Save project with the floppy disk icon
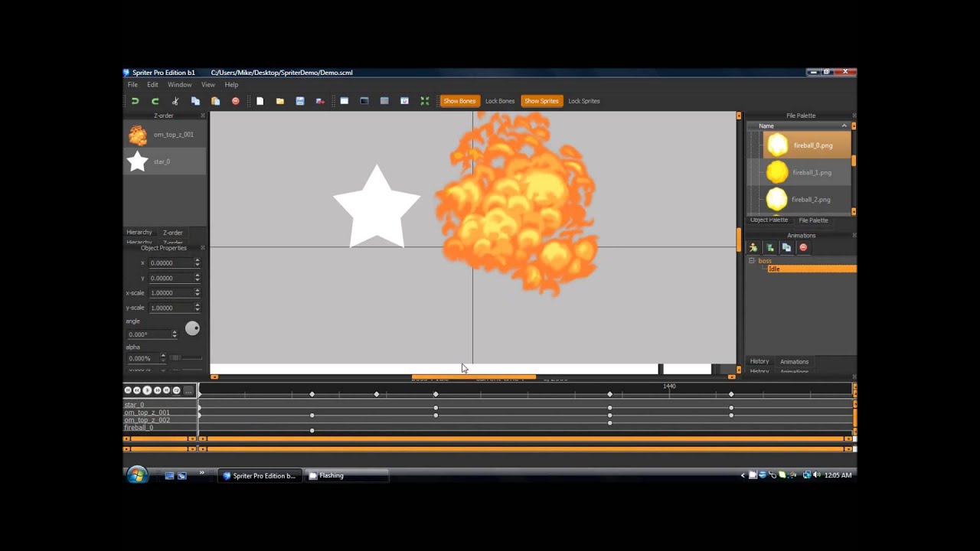This screenshot has height=551, width=980. pos(300,101)
